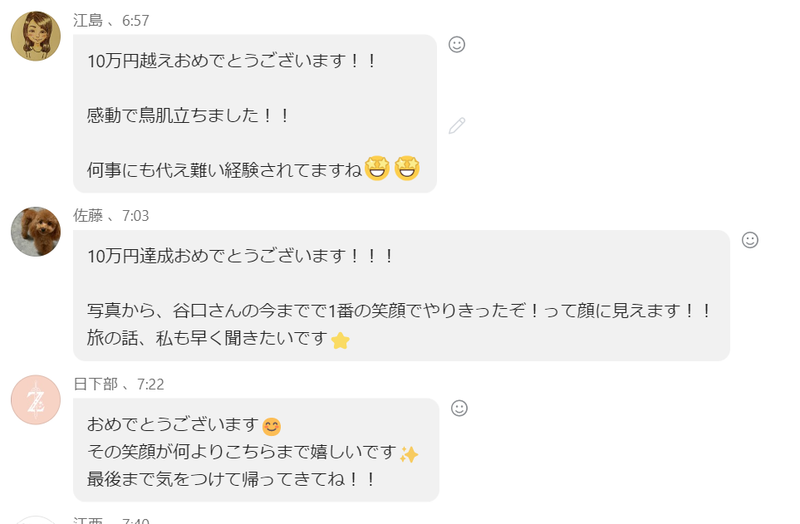Open 佐藤's dog profile picture

pyautogui.click(x=36, y=232)
